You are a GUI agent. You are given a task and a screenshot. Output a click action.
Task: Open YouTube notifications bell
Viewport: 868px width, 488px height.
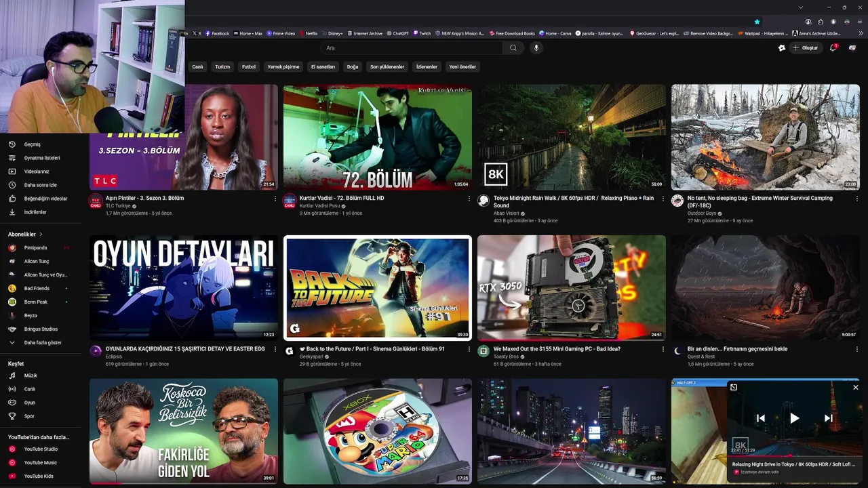[x=833, y=48]
